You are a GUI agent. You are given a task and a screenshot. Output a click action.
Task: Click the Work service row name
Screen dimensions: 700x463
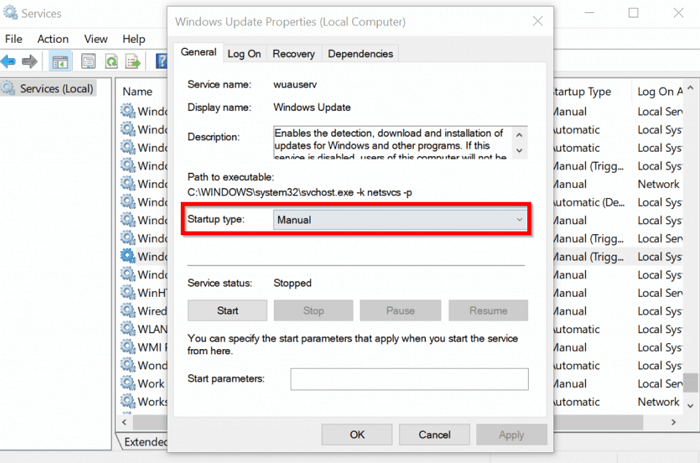(x=151, y=384)
